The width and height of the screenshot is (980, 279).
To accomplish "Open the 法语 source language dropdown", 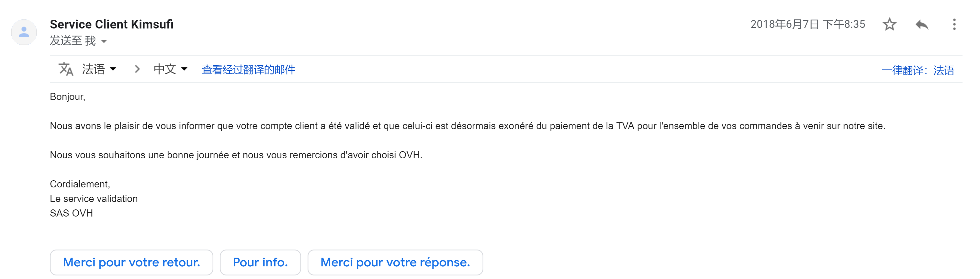I will 99,69.
